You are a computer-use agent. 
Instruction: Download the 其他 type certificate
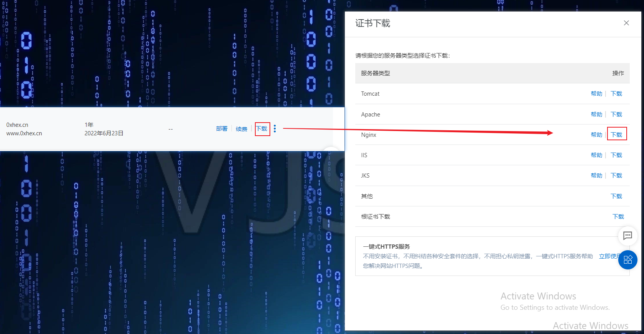coord(616,196)
